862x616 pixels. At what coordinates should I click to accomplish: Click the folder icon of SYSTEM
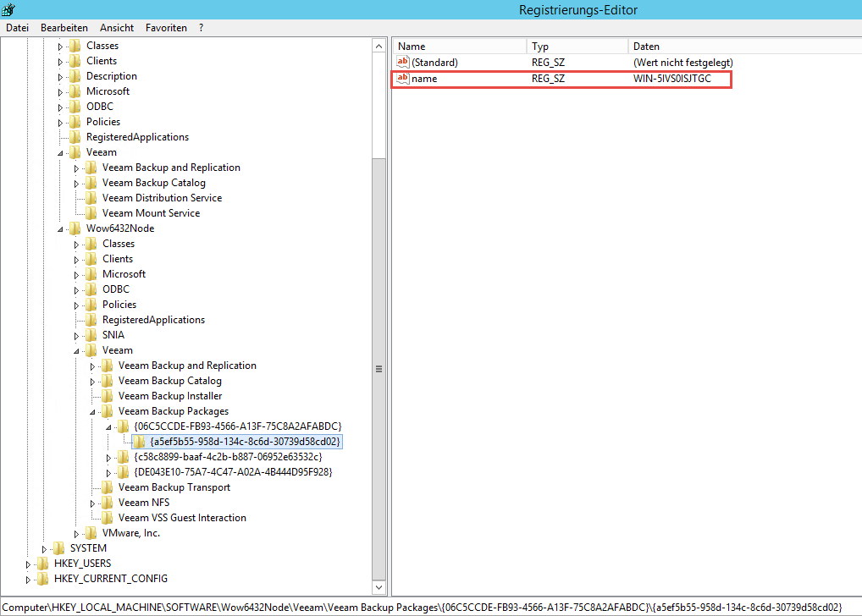tap(59, 548)
